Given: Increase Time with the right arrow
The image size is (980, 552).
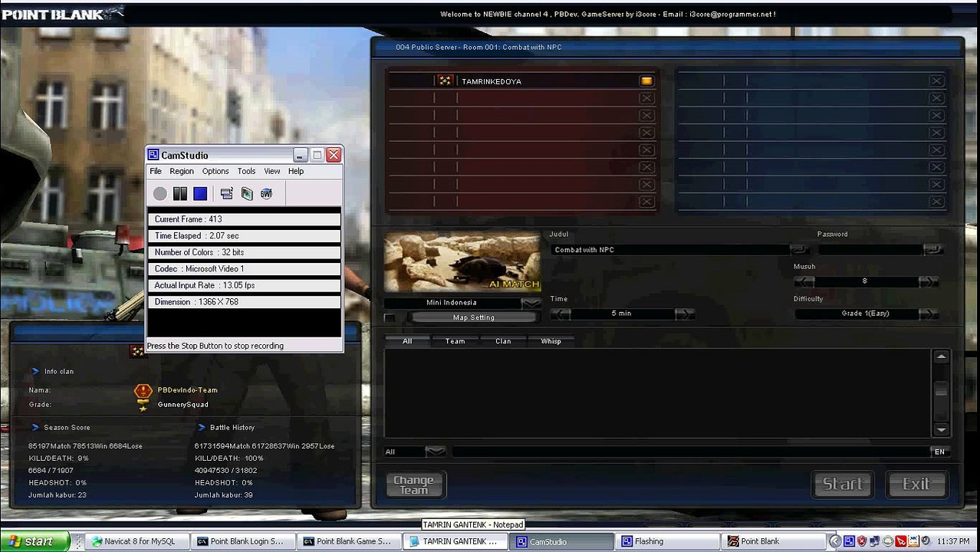Looking at the screenshot, I should click(685, 314).
